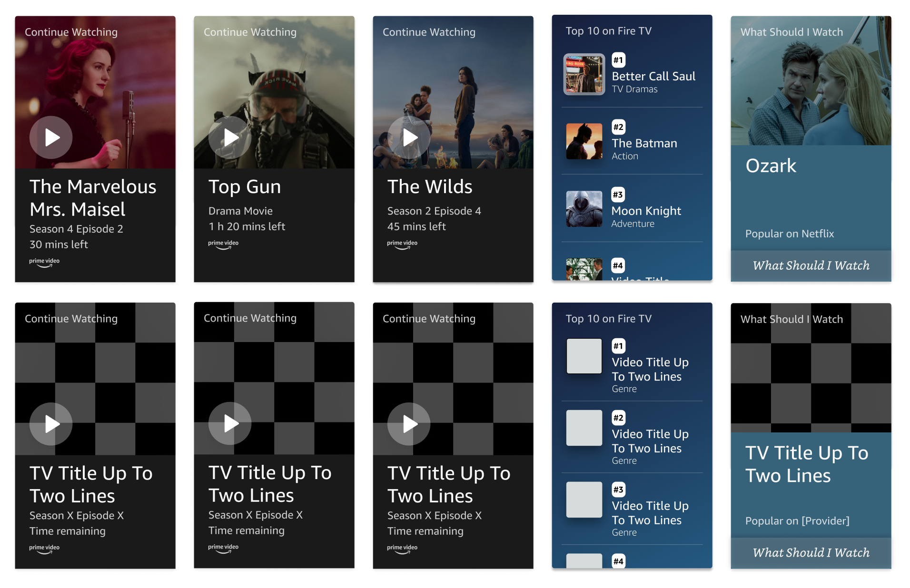Select Better Call Saul in Top 10
This screenshot has height=588, width=910.
(x=653, y=76)
